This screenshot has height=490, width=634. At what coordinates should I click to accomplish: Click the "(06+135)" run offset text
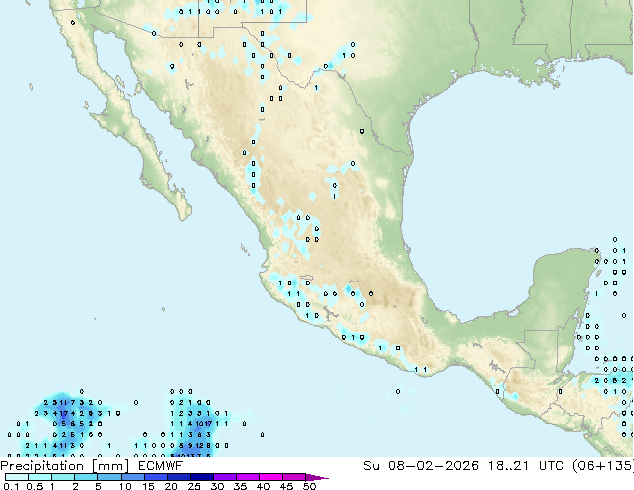[603, 466]
